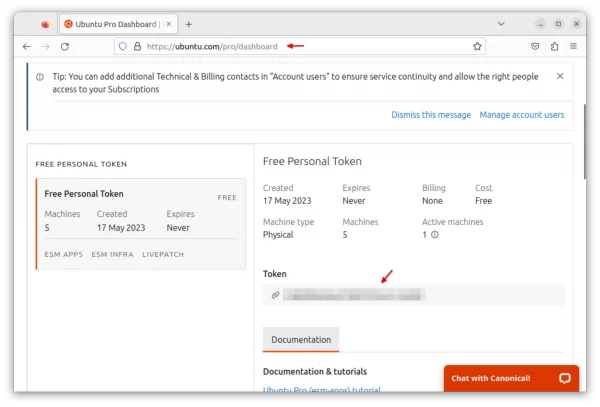
Task: Click the ESM APPS label on token card
Action: 64,254
